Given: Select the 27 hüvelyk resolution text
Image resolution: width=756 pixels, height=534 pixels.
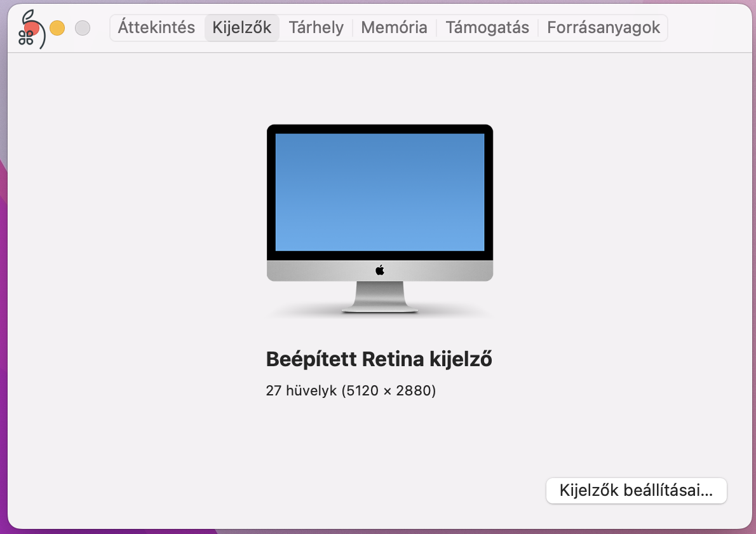Looking at the screenshot, I should (x=351, y=390).
